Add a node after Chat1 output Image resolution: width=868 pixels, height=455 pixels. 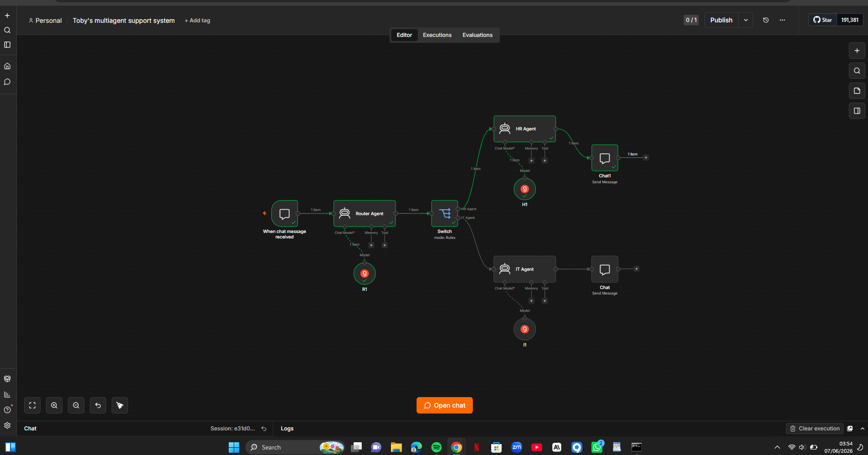click(x=646, y=158)
